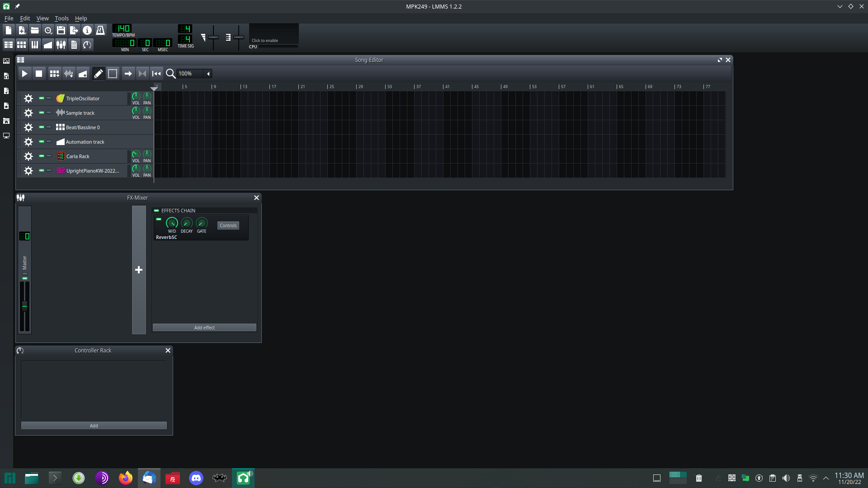868x488 pixels.
Task: Open the Tools menu
Action: [x=61, y=19]
